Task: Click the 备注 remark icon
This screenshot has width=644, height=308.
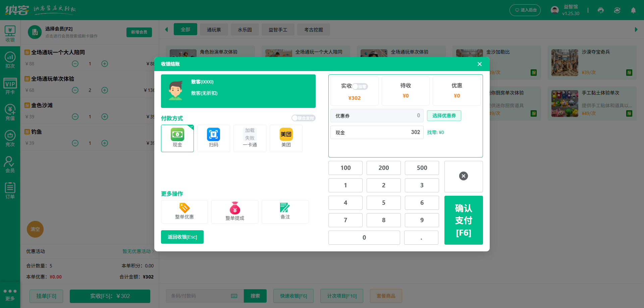Action: coord(285,211)
